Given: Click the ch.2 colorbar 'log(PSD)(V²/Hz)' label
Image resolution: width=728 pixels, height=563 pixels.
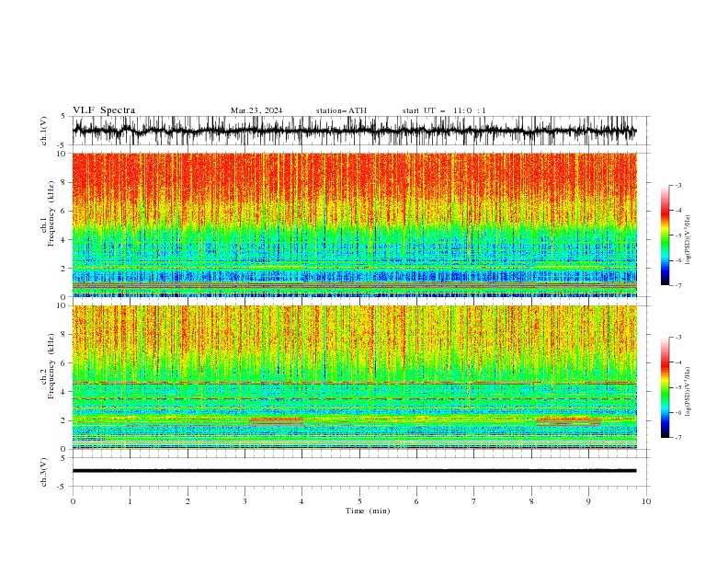Looking at the screenshot, I should click(x=688, y=391).
